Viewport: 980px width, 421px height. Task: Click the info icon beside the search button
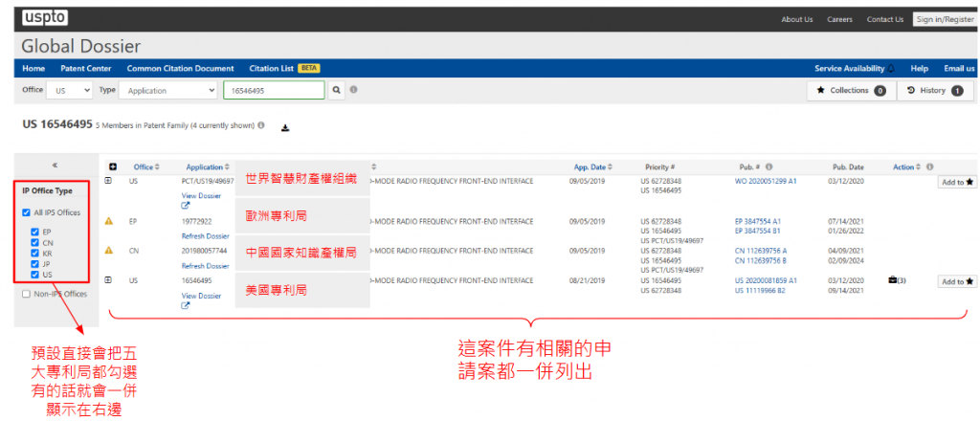[354, 90]
